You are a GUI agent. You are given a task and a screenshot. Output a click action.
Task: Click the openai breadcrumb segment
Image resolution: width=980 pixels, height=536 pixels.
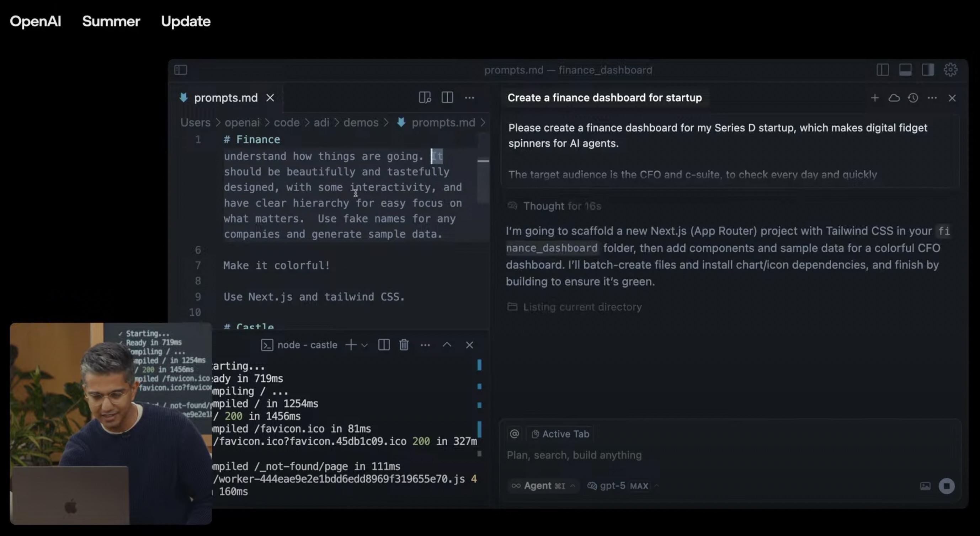242,122
